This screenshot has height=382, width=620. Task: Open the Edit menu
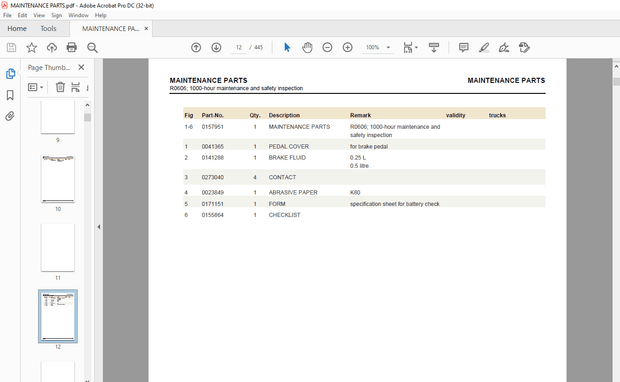[23, 15]
